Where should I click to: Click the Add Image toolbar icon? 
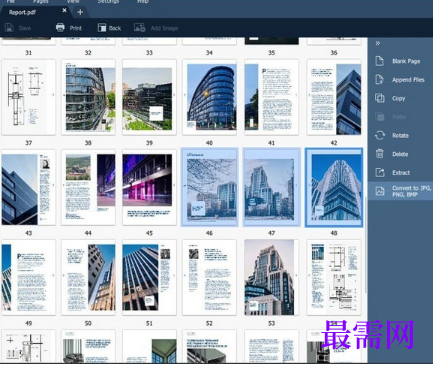[139, 28]
